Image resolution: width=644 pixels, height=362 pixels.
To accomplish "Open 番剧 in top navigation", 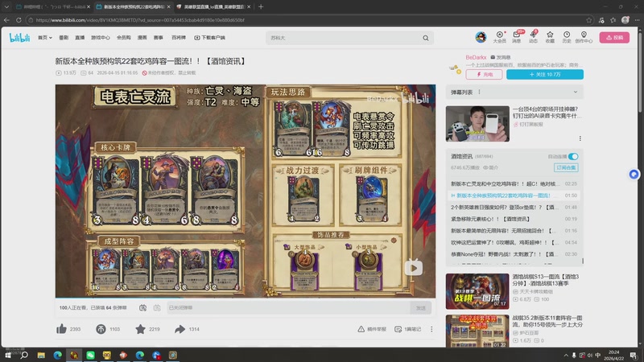I will [64, 38].
